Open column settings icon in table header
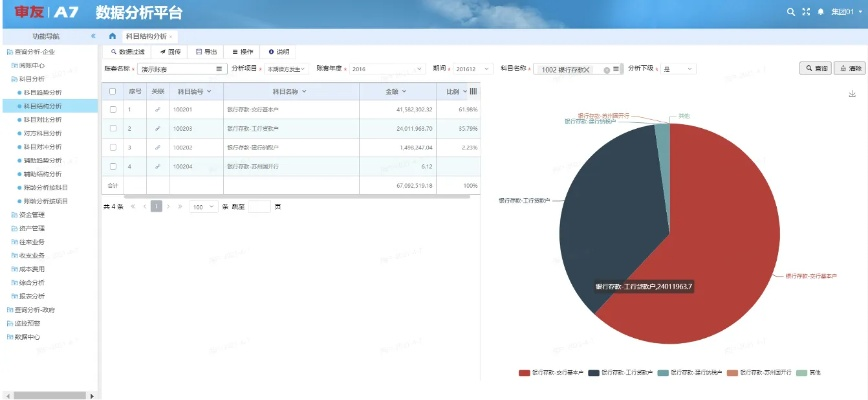868x400 pixels. point(473,91)
